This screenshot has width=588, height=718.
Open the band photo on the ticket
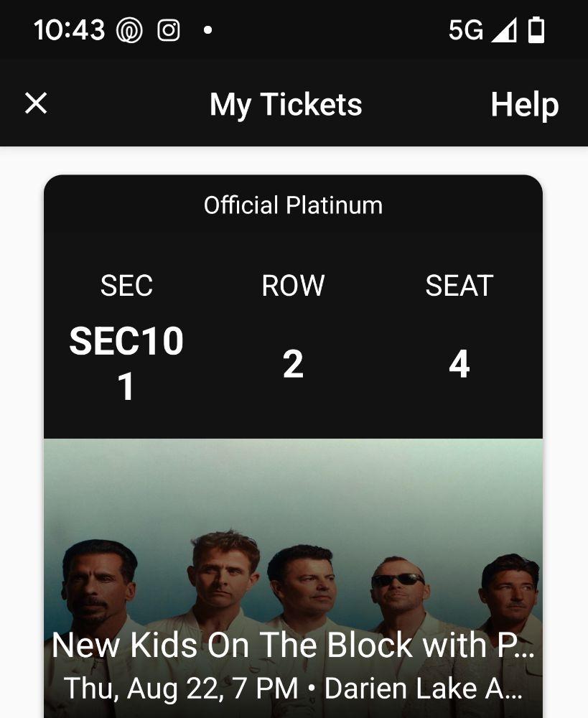tap(293, 546)
